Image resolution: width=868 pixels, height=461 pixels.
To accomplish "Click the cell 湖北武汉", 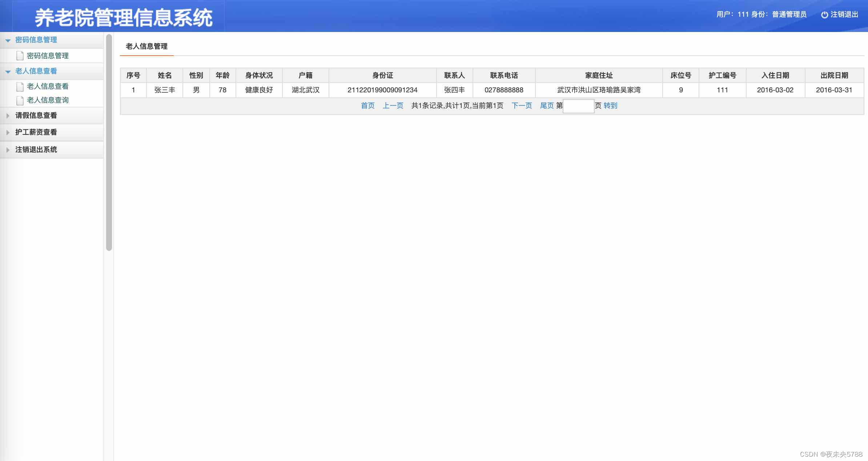I will pos(306,90).
